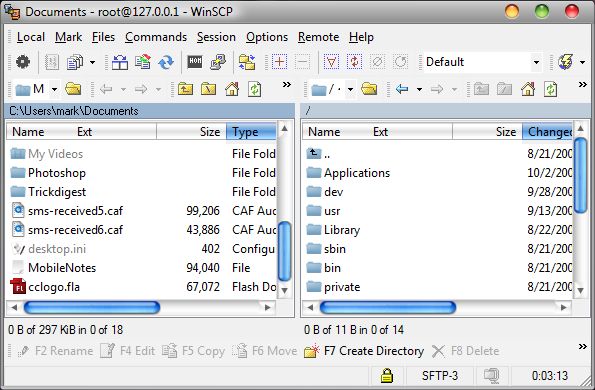The height and width of the screenshot is (390, 595).
Task: Open the Default transfer settings dropdown
Action: pyautogui.click(x=536, y=62)
